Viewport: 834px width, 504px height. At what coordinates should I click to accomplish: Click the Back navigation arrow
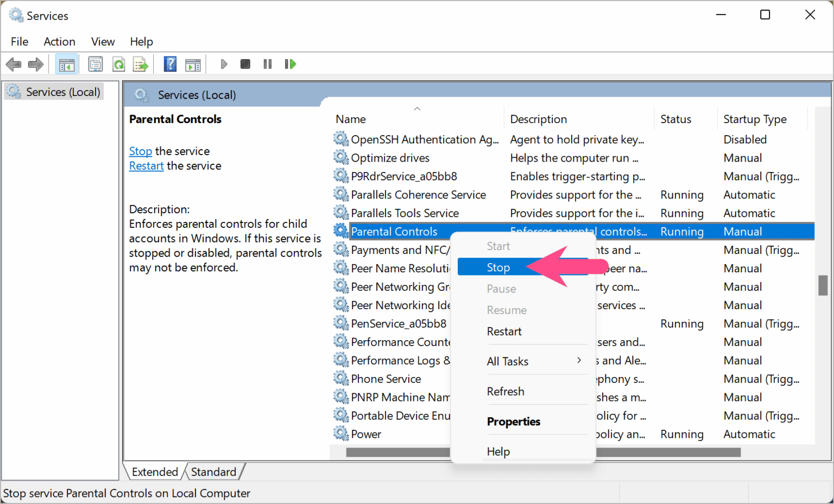pyautogui.click(x=14, y=64)
